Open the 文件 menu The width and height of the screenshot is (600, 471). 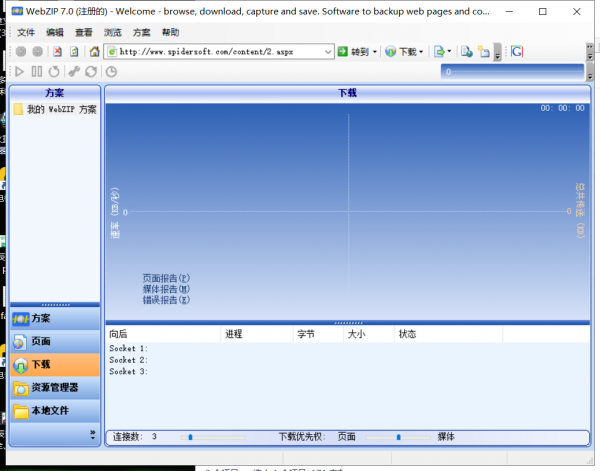click(26, 32)
